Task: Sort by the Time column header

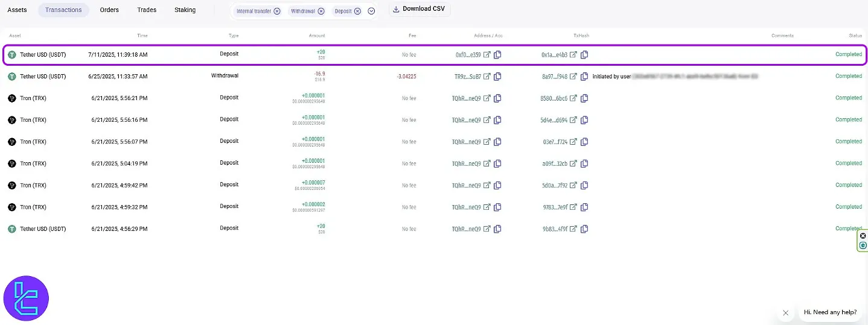Action: [142, 36]
